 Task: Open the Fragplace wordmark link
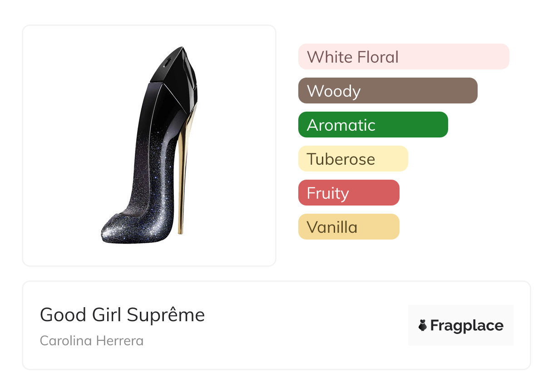tap(467, 325)
